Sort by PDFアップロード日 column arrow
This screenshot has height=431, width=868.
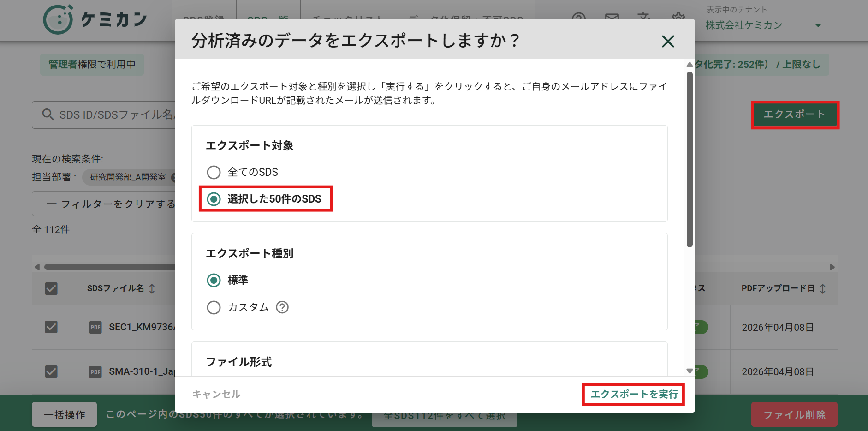(x=823, y=289)
